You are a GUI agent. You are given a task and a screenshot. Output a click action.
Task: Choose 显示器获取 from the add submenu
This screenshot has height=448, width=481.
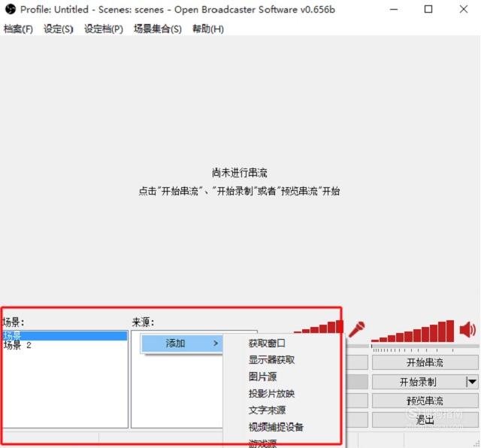pos(271,359)
